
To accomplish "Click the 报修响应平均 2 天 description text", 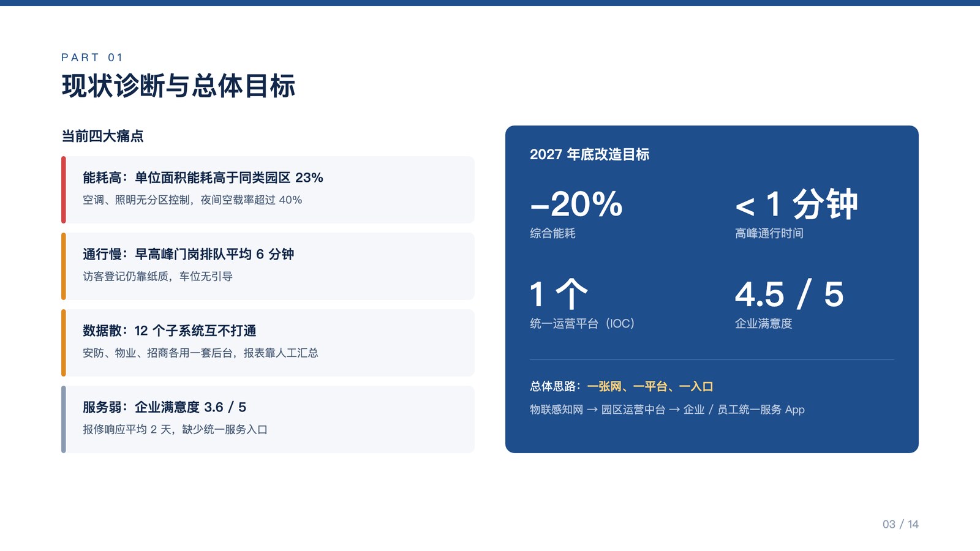I will tap(175, 430).
